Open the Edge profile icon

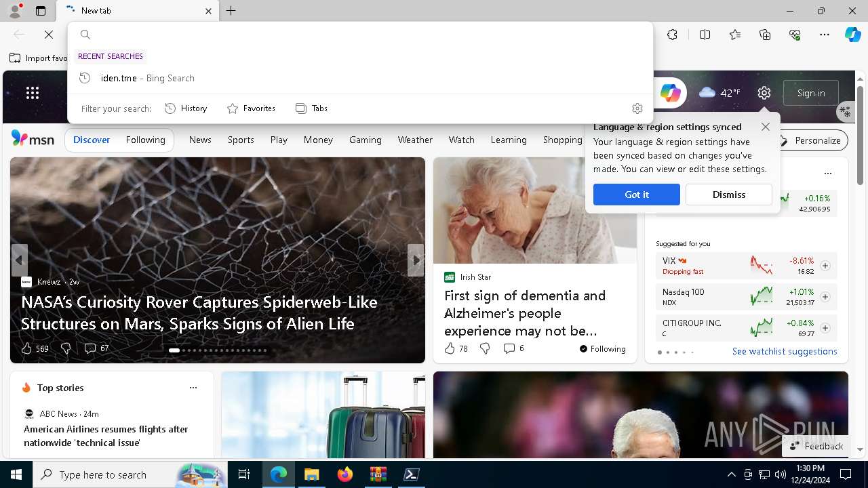(x=14, y=11)
